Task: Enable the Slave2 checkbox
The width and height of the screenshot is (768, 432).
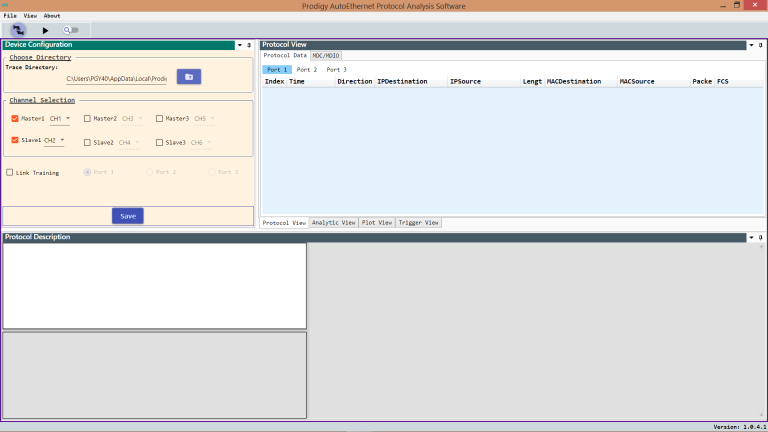Action: [x=87, y=143]
